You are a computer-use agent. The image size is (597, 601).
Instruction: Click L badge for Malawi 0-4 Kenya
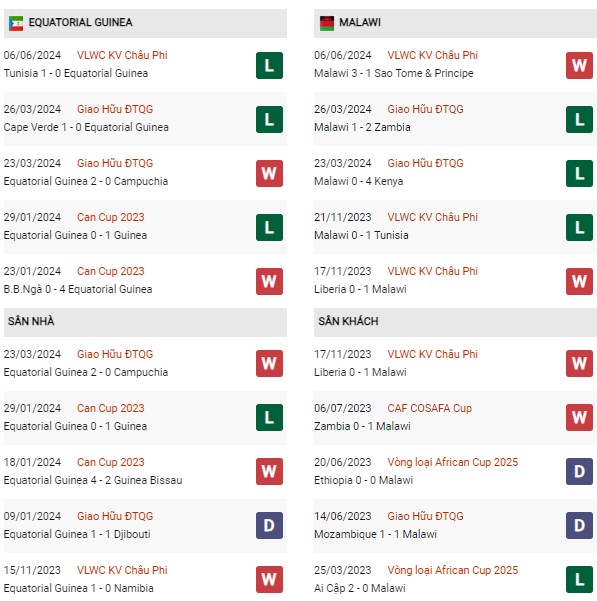click(579, 174)
